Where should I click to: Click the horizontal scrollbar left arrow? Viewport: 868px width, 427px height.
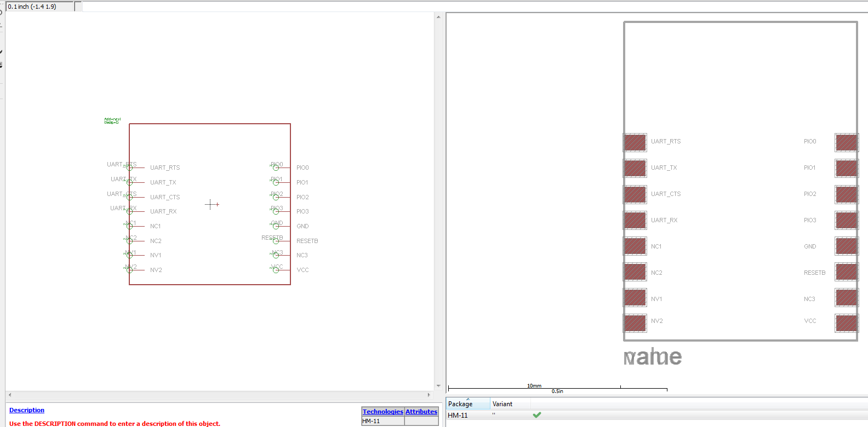pos(10,395)
